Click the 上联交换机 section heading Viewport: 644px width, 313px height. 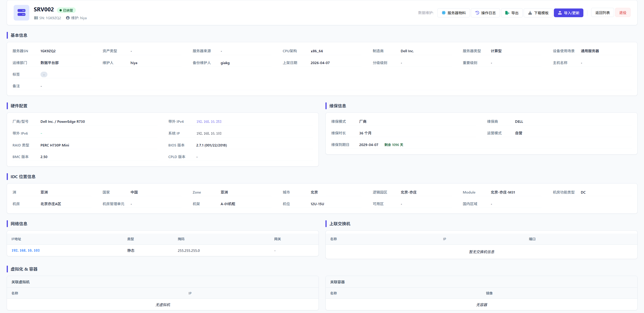tap(340, 224)
